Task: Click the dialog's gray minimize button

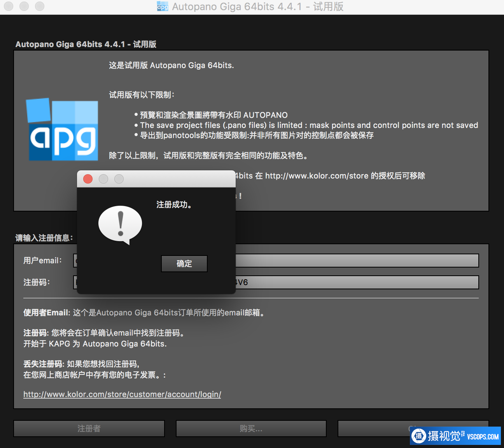Action: (103, 179)
